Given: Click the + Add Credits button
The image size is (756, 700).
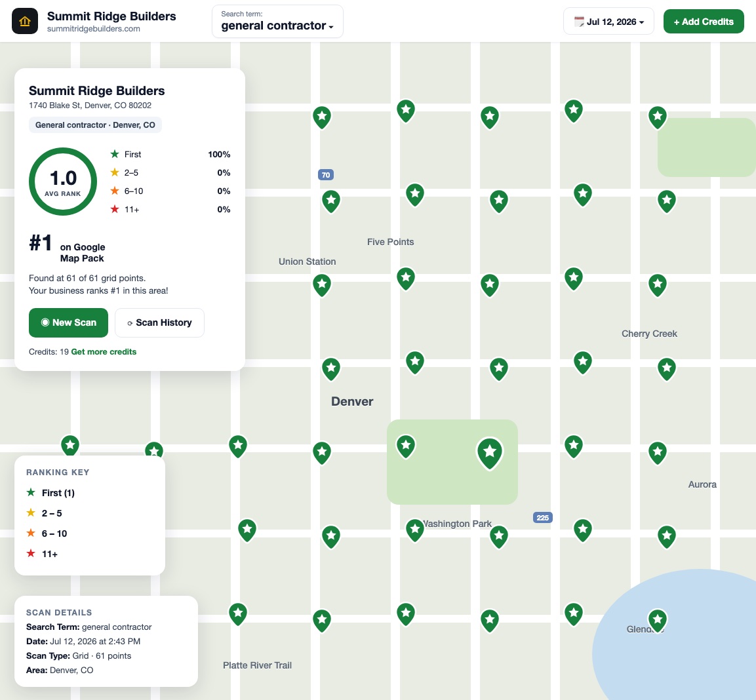Looking at the screenshot, I should point(704,21).
